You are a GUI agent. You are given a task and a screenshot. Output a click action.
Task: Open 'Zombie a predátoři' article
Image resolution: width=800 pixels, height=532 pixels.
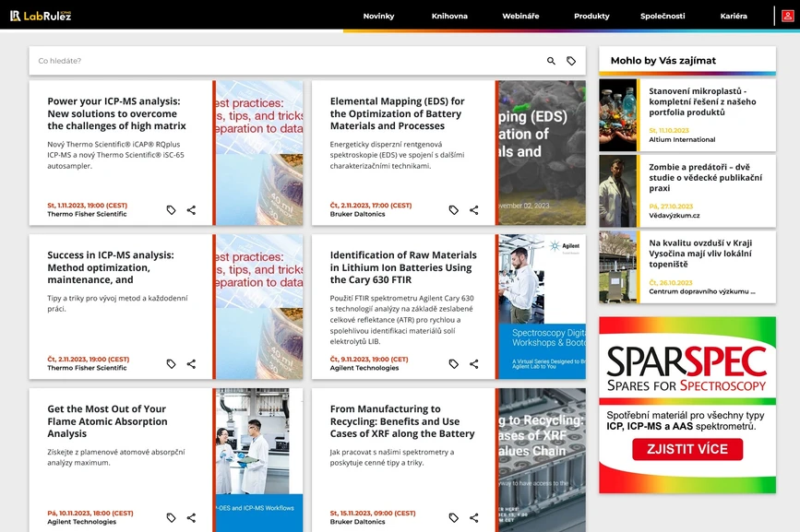[x=705, y=177]
